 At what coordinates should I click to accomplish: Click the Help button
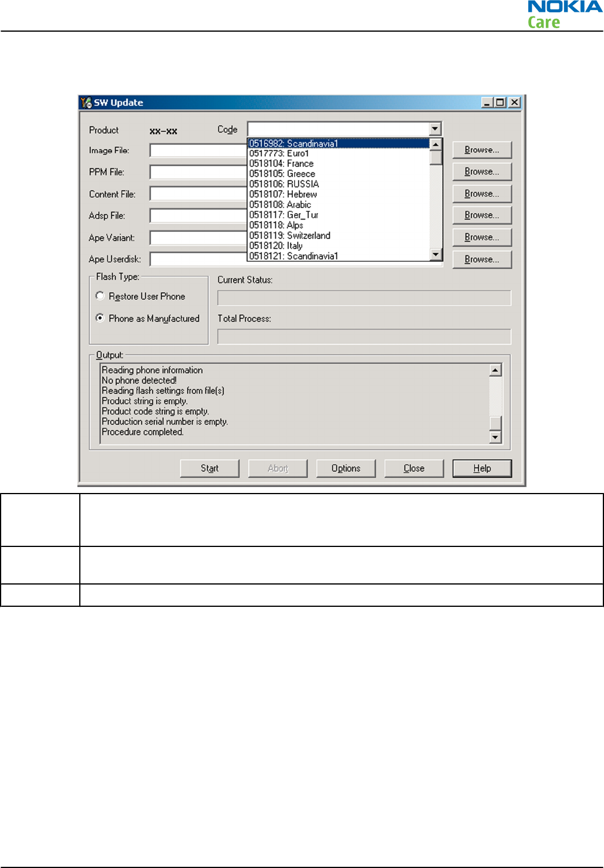pos(482,468)
